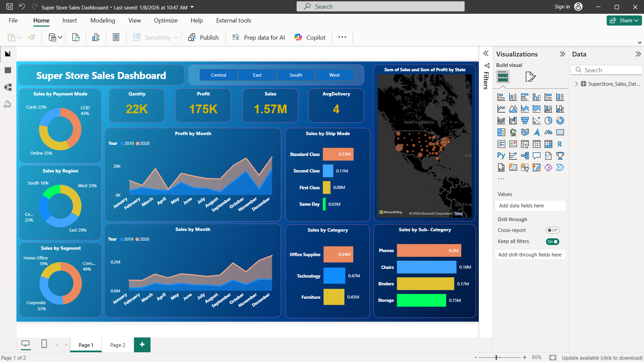
Task: Switch to Model view in sidebar
Action: tap(8, 87)
